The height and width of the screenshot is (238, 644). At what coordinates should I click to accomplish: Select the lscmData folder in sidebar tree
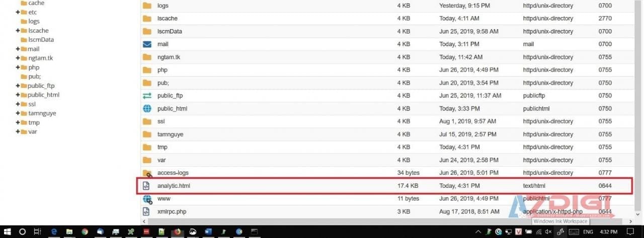pos(41,40)
